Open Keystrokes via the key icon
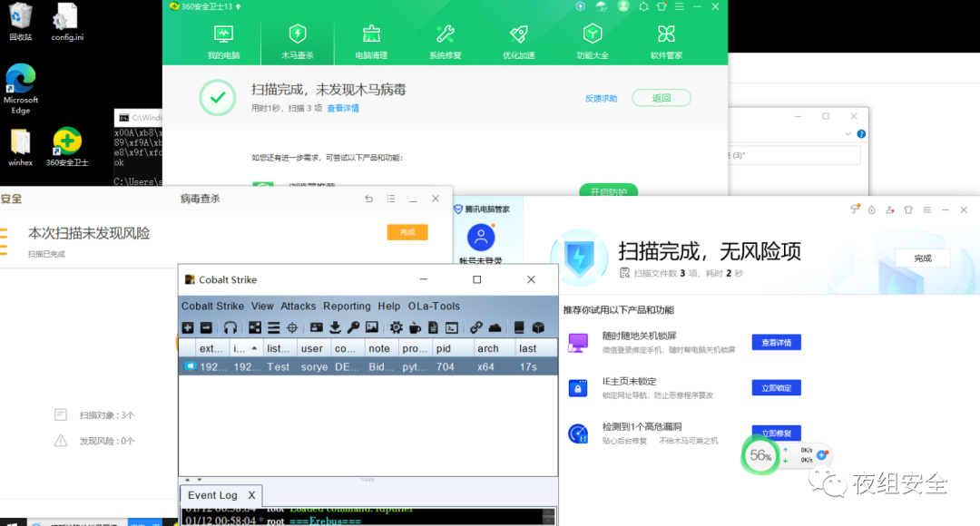The image size is (980, 526). click(x=353, y=327)
